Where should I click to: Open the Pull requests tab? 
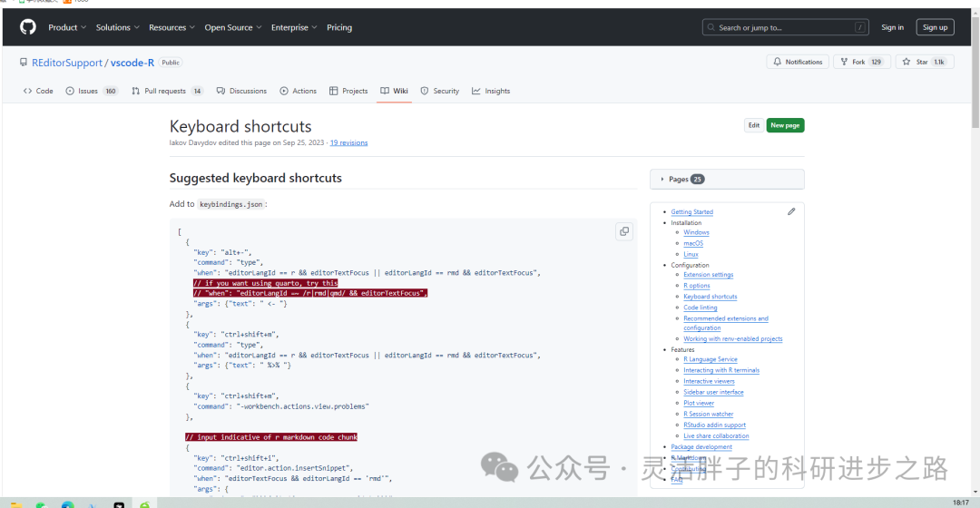(167, 92)
